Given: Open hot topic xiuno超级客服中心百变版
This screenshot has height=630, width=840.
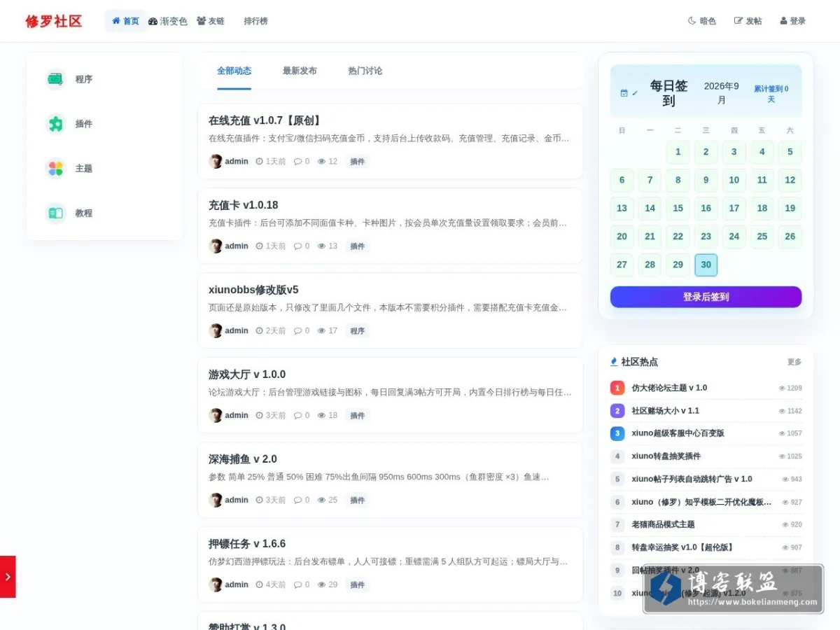Looking at the screenshot, I should click(x=678, y=433).
